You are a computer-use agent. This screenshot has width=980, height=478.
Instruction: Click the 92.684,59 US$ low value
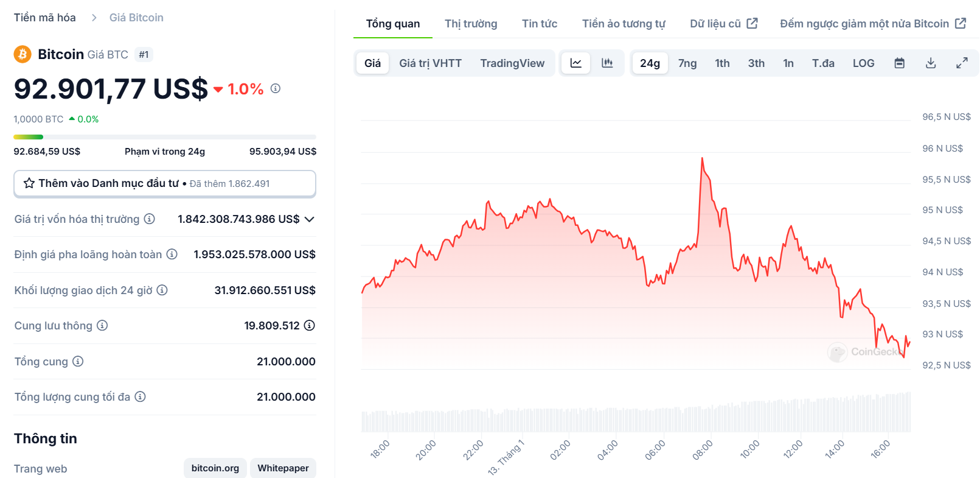click(x=47, y=152)
